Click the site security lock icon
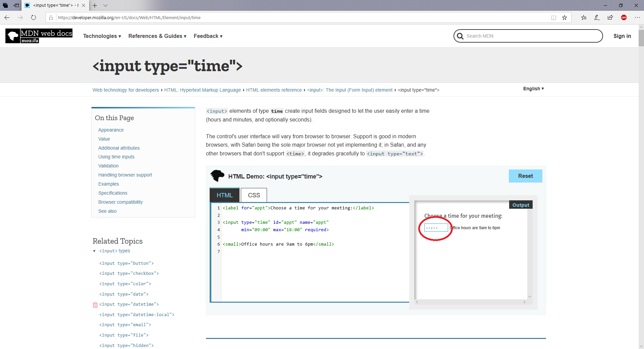 (51, 17)
